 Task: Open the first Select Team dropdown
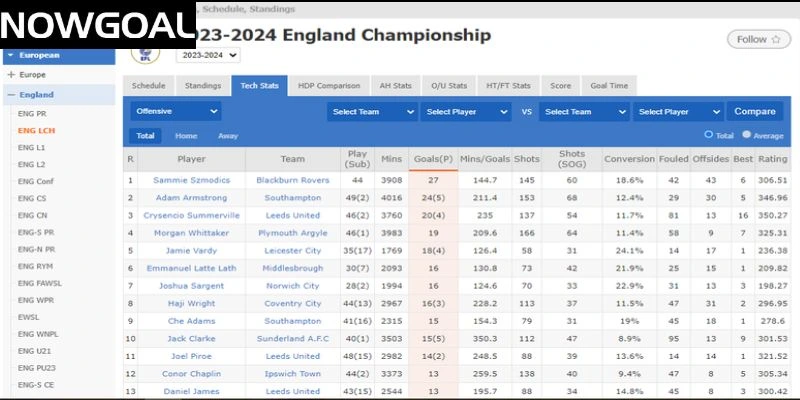372,111
